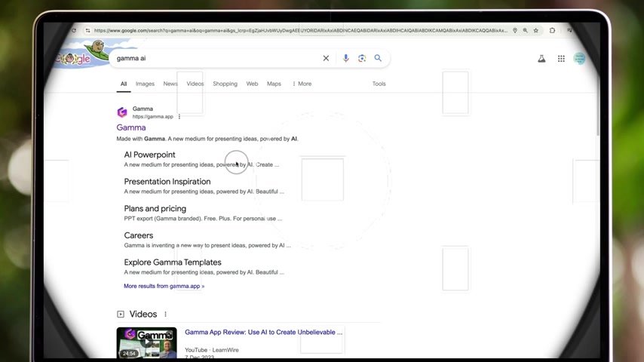Open Search Labs flask icon
The height and width of the screenshot is (362, 644).
click(x=541, y=59)
